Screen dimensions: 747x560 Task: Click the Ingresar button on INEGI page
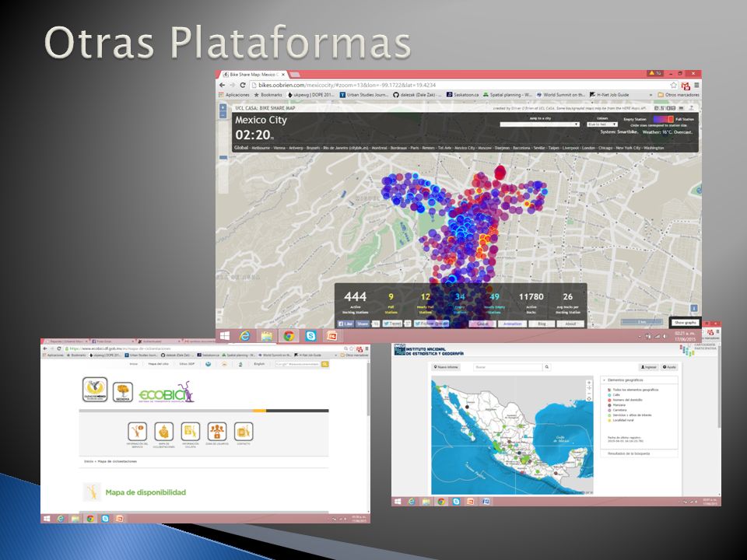[x=648, y=367]
